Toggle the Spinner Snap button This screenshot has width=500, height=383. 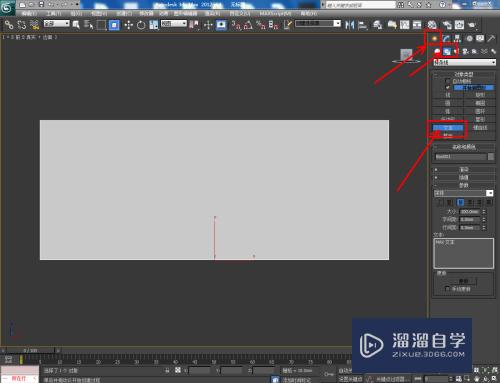274,25
